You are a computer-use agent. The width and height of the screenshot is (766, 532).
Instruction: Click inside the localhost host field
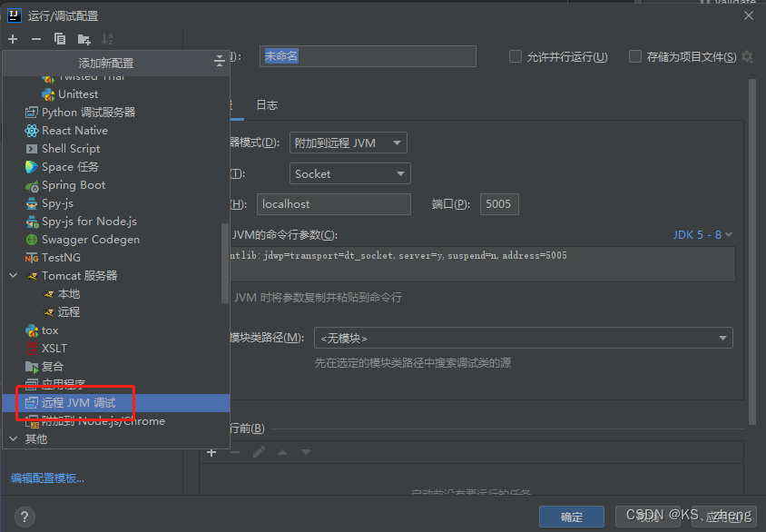334,203
